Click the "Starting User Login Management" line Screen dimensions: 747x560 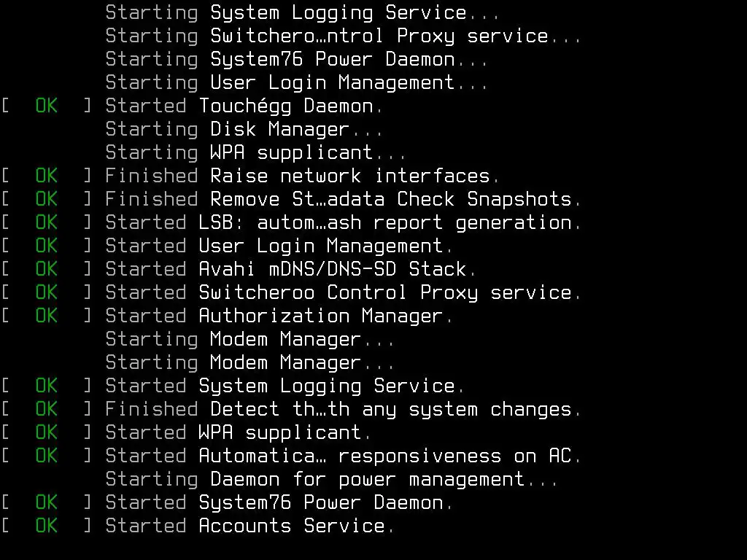[296, 82]
